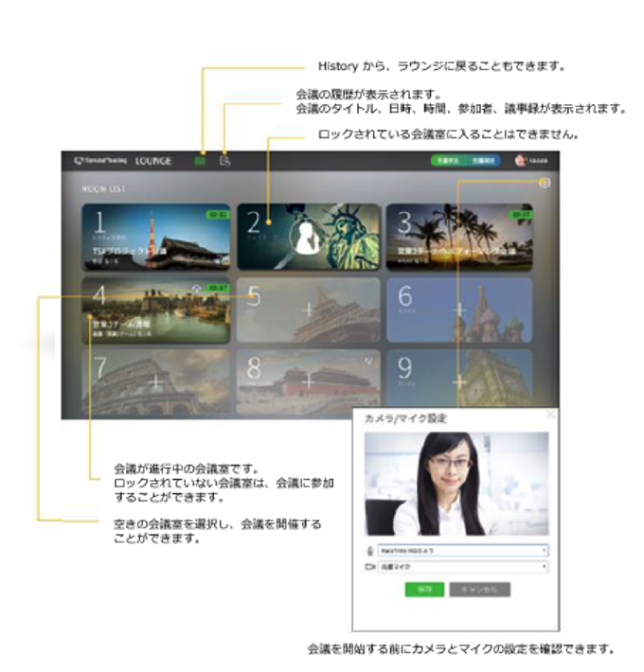Click the LOUNGE label in header
The width and height of the screenshot is (644, 672).
point(153,161)
